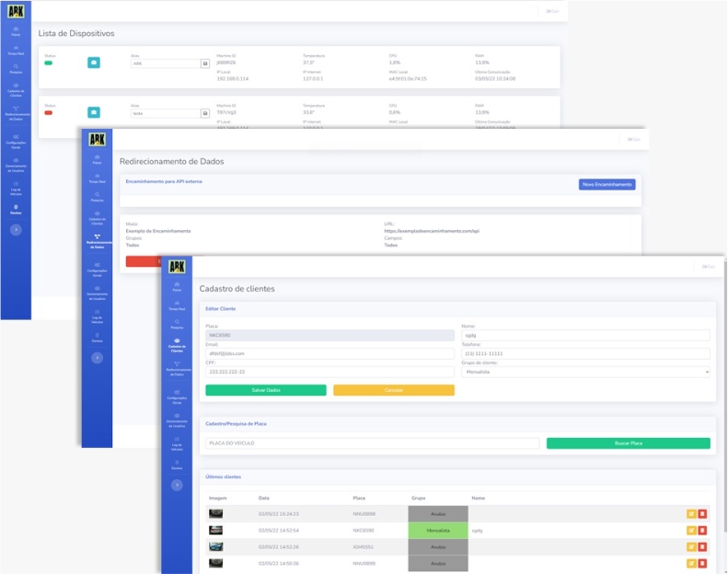Click the red status indicator of the teste device
Image resolution: width=728 pixels, height=574 pixels.
(49, 111)
